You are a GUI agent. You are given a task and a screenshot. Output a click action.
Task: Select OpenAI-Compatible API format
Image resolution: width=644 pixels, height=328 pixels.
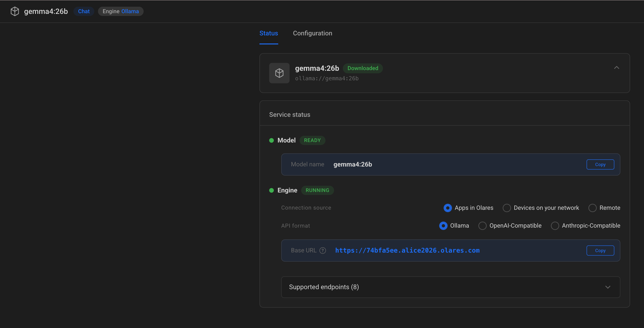point(482,226)
